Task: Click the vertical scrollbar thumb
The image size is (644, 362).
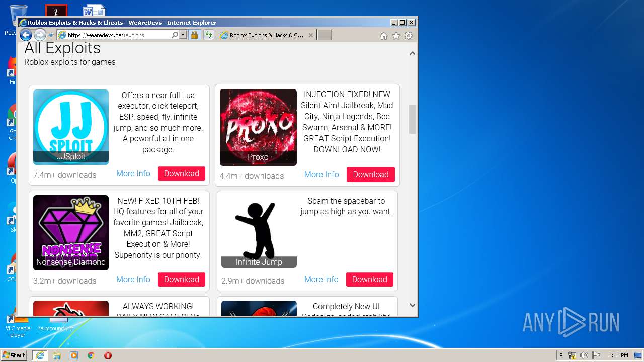Action: [x=413, y=119]
